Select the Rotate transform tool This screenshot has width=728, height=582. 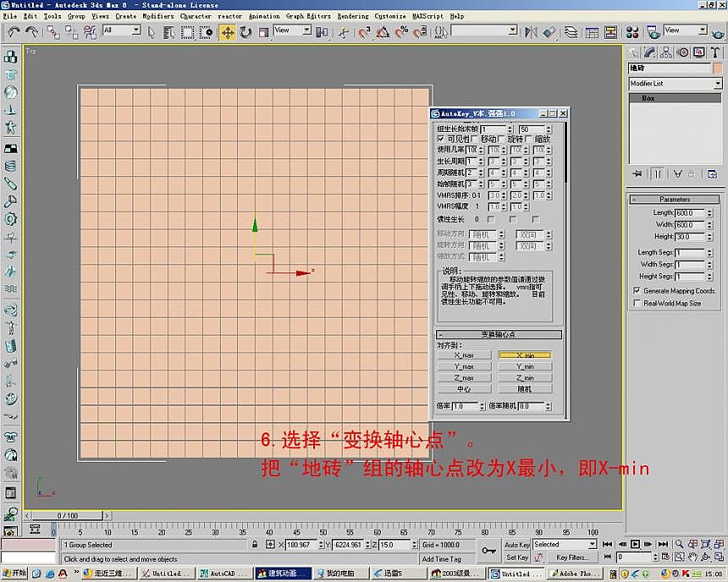coord(245,32)
